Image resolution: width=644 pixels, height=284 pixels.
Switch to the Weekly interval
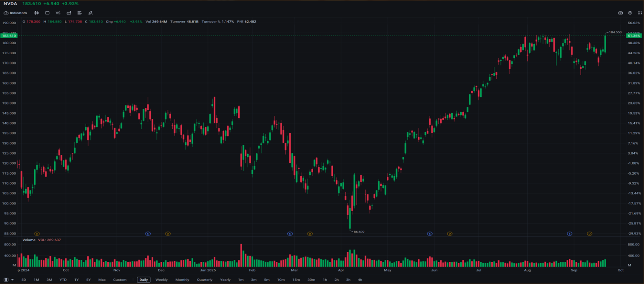pyautogui.click(x=161, y=280)
